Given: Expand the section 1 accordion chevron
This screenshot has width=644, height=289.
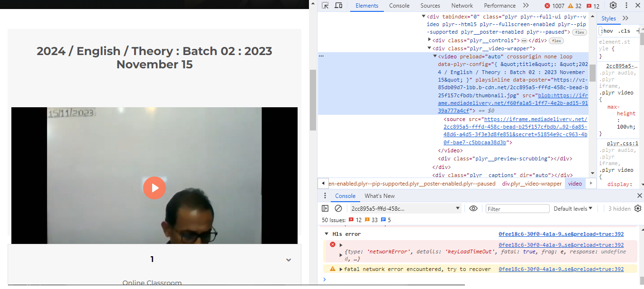Looking at the screenshot, I should click(289, 260).
